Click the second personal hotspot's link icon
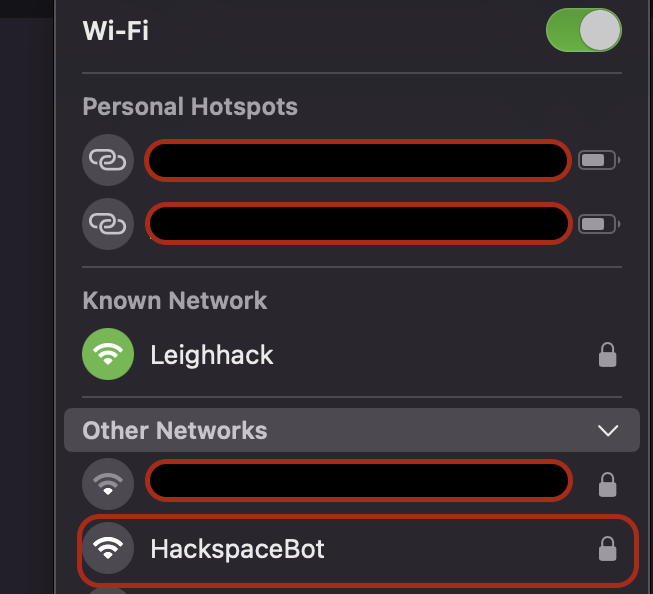Screen dimensions: 653x594 point(107,223)
